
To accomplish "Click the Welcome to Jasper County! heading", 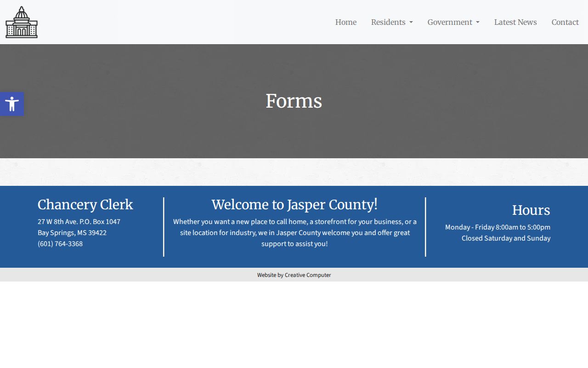I will pyautogui.click(x=294, y=205).
